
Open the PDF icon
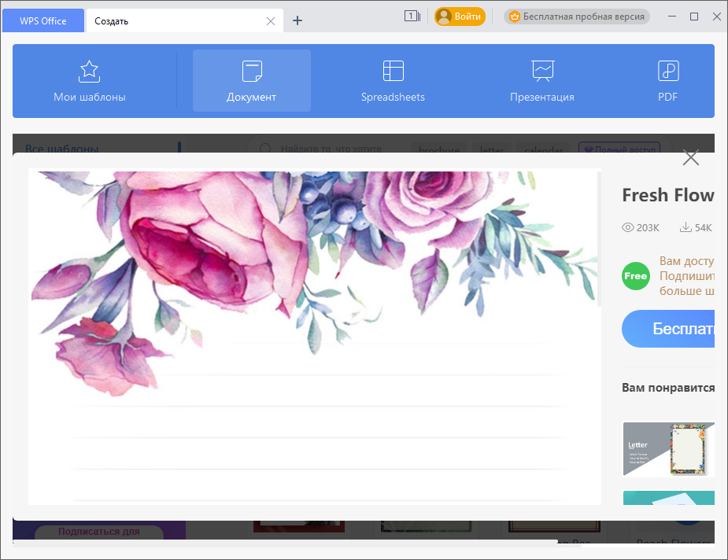click(x=668, y=72)
